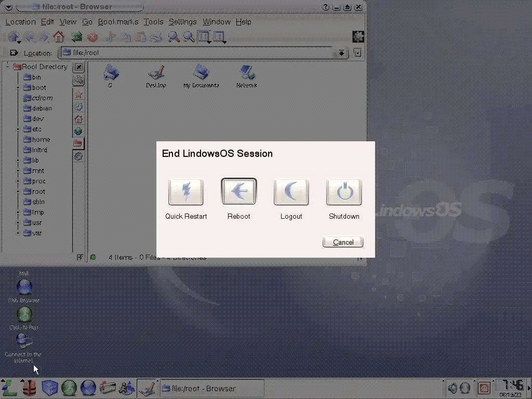Screen dimensions: 532x399
Task: Expand the var folder in the tree
Action: (18, 233)
